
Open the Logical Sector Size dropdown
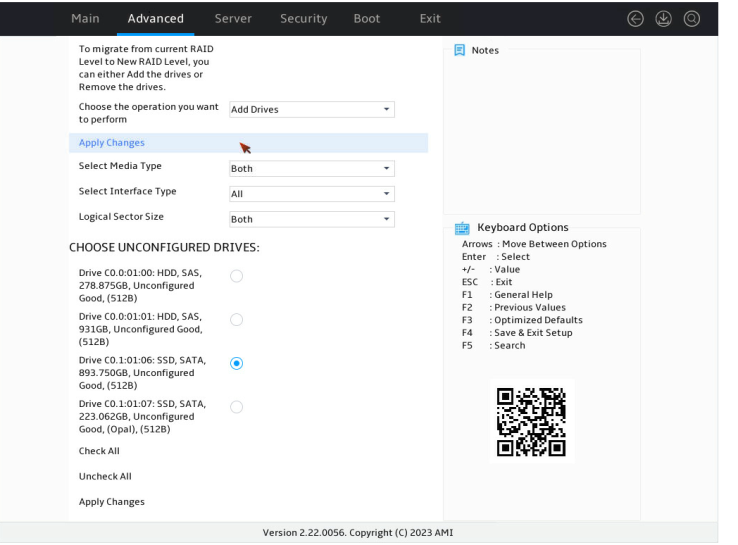[x=312, y=219]
